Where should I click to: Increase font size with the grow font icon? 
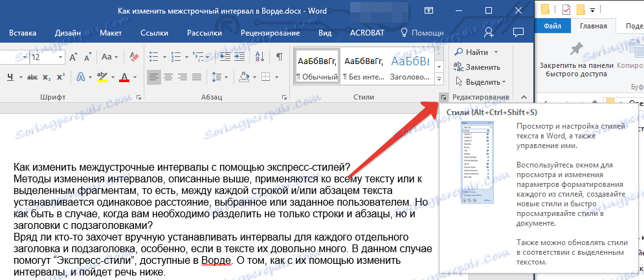pyautogui.click(x=73, y=57)
